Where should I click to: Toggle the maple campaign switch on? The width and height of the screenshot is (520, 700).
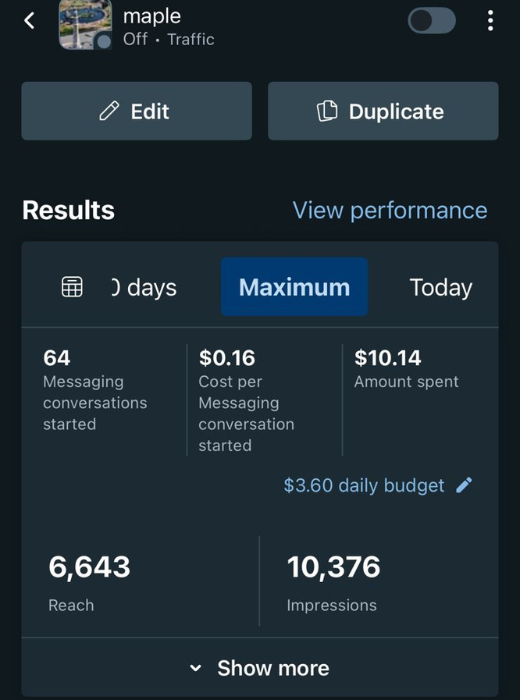pos(432,21)
